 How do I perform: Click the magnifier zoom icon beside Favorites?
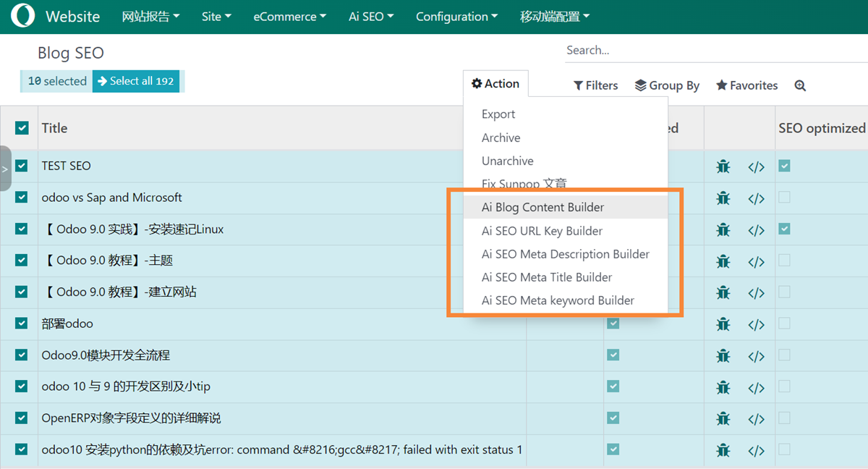[800, 85]
